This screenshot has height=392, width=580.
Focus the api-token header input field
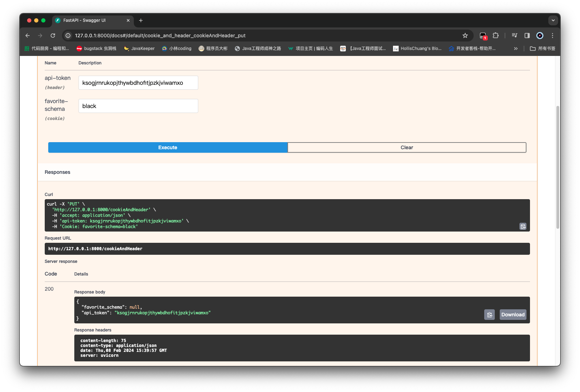[138, 83]
